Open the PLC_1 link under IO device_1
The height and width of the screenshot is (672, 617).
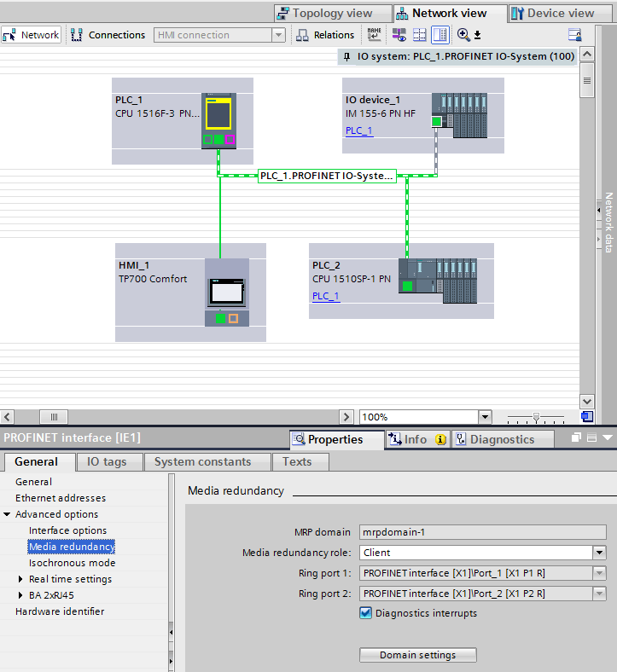(x=359, y=130)
